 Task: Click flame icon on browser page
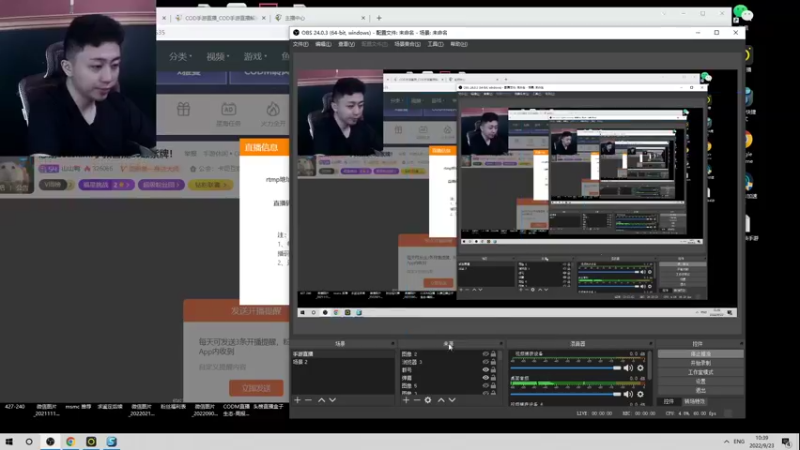[273, 109]
